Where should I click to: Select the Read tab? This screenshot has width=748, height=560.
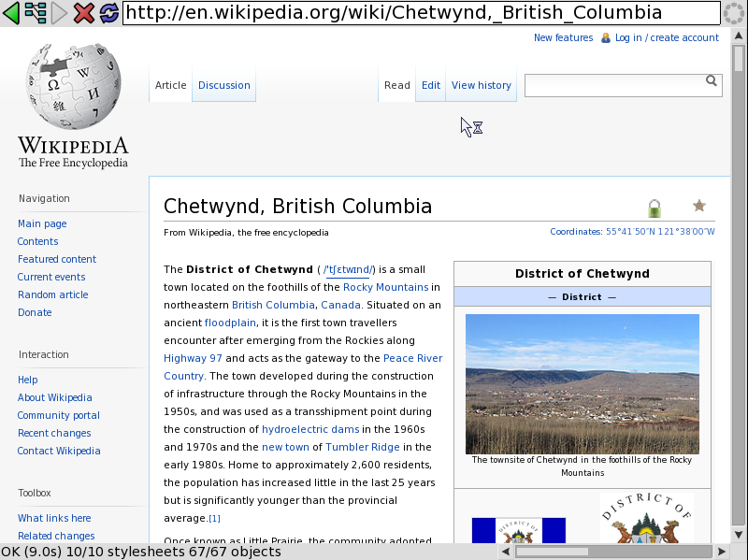[396, 85]
